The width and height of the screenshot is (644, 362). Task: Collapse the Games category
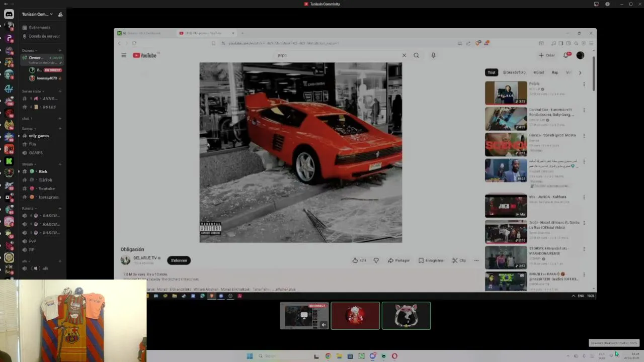click(28, 128)
